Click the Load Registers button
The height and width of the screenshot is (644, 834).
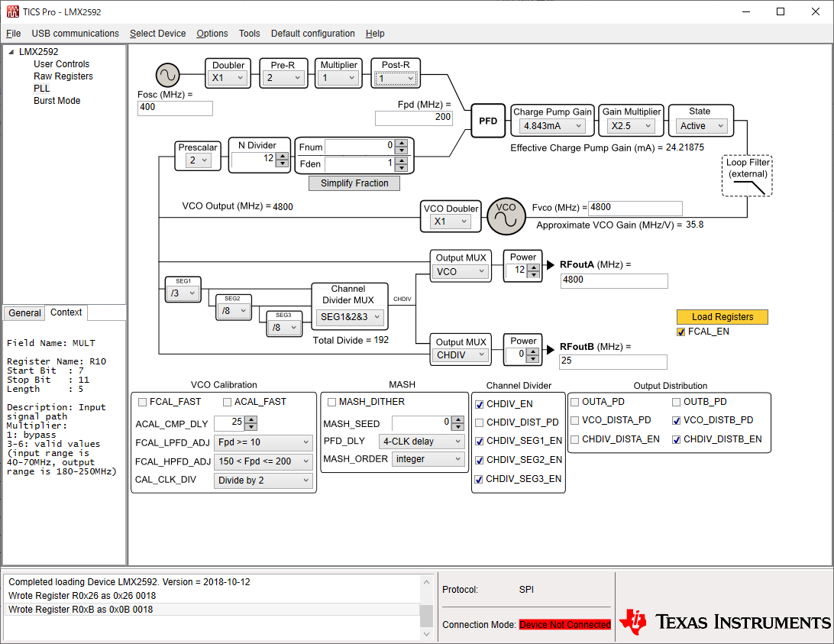point(722,317)
